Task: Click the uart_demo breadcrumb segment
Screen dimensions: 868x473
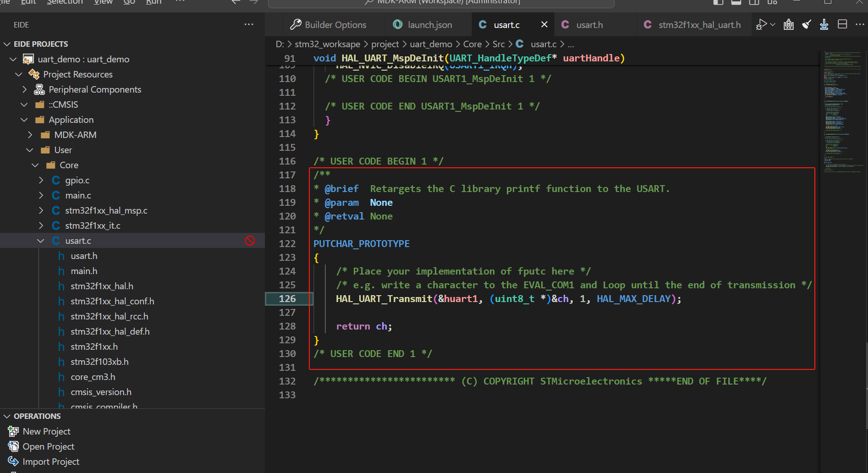Action: pos(431,44)
